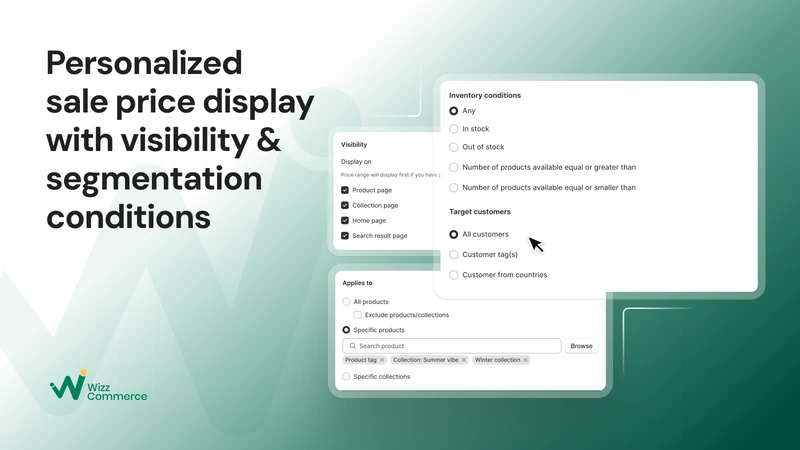This screenshot has height=450, width=800.
Task: Pick products available equal or smaller than
Action: coord(453,188)
